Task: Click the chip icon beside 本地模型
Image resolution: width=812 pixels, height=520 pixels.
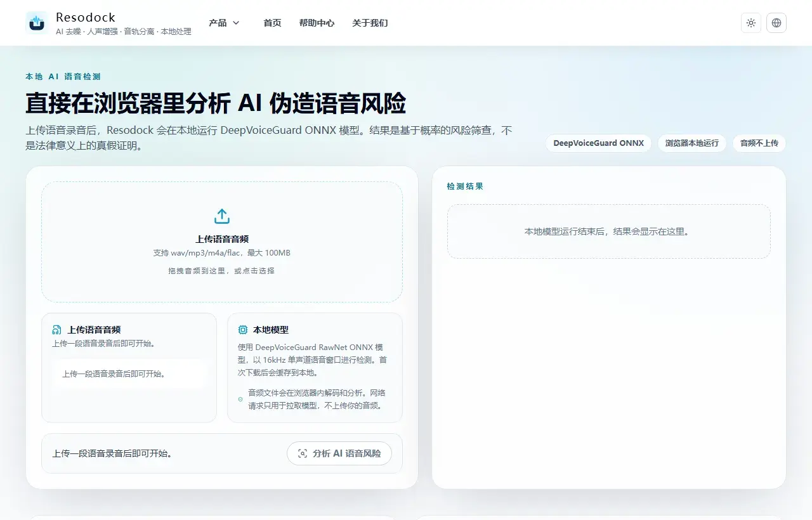Action: click(x=243, y=330)
